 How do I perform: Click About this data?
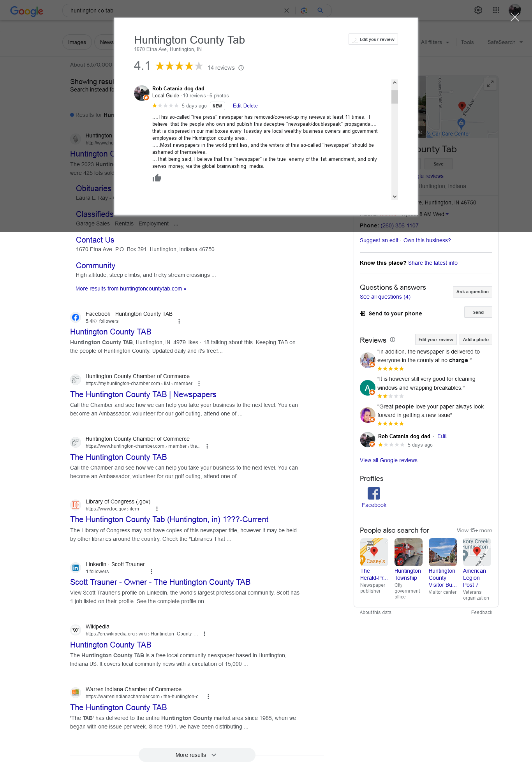coord(375,612)
